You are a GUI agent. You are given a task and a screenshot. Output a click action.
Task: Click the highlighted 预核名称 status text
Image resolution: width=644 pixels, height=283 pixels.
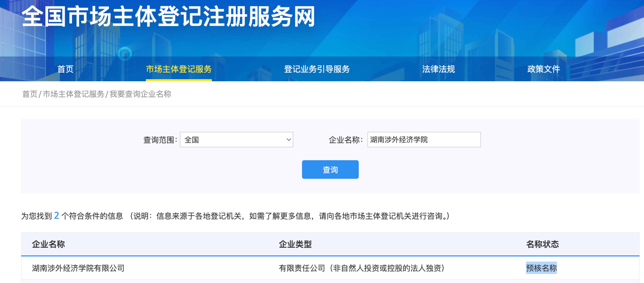[x=541, y=268]
